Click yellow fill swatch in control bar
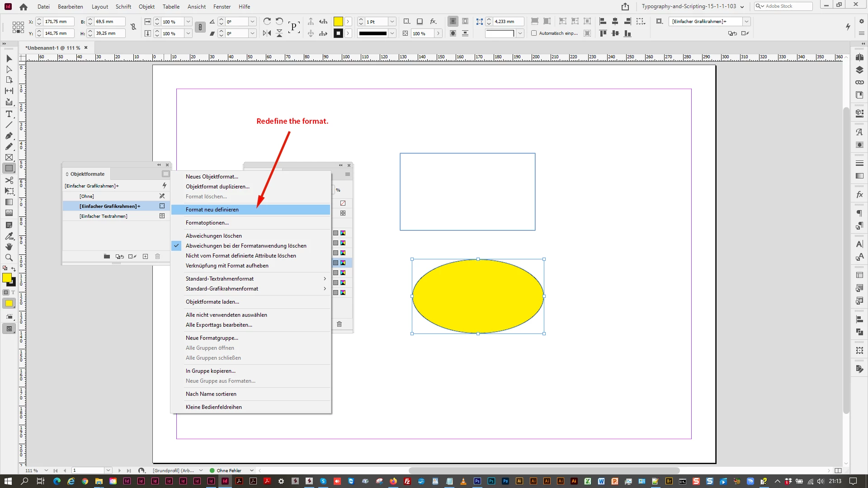Screen dimensions: 868x488 [x=338, y=22]
